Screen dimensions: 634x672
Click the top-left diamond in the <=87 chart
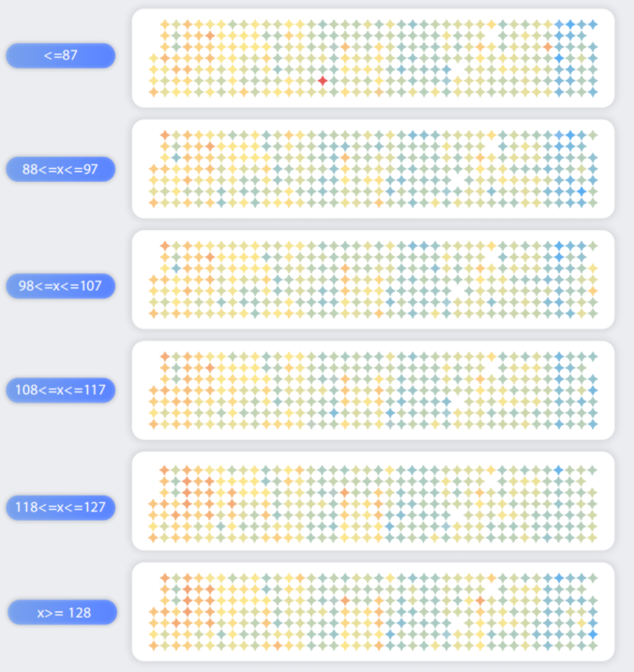click(x=165, y=24)
